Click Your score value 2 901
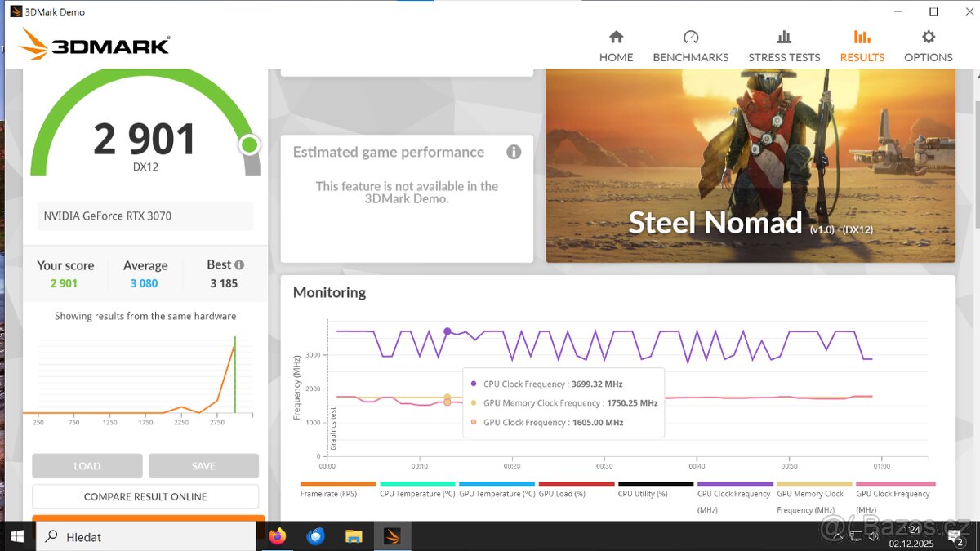Viewport: 980px width, 551px height. 64,283
